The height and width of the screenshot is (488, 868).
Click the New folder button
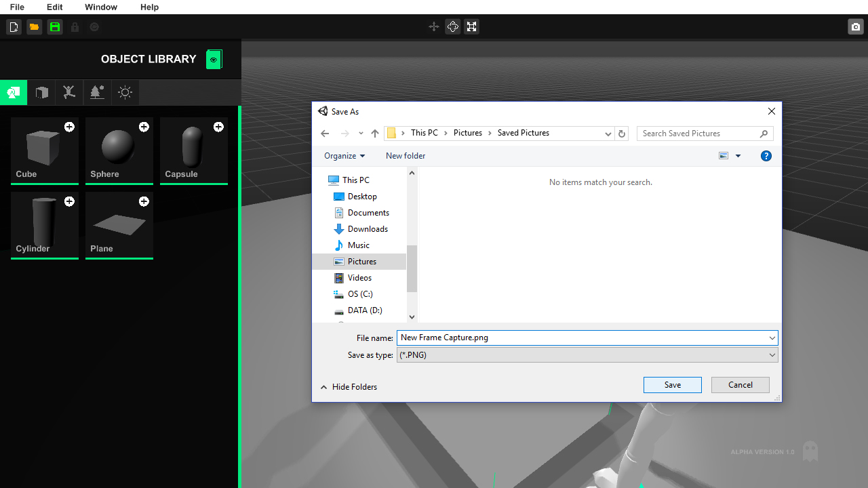pyautogui.click(x=405, y=155)
